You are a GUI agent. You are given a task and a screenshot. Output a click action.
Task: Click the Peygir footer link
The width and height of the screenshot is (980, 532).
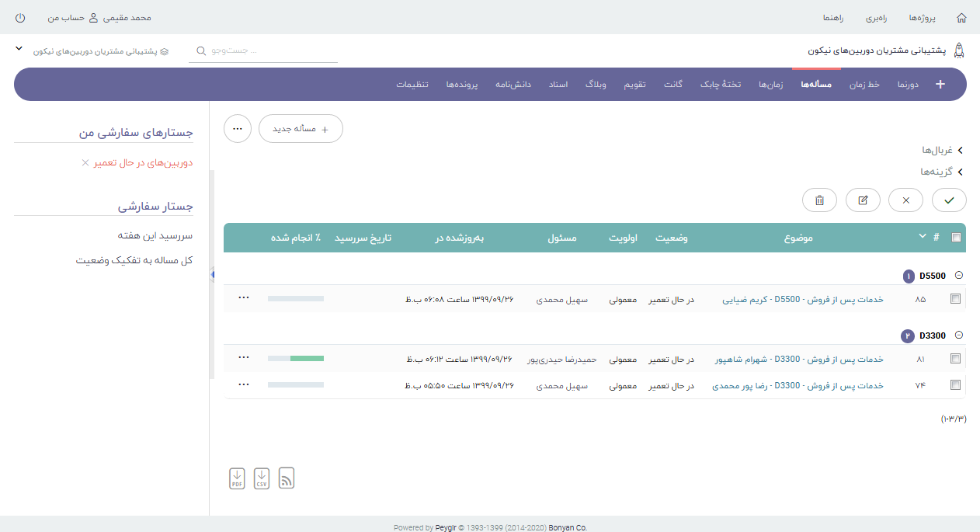(x=446, y=527)
